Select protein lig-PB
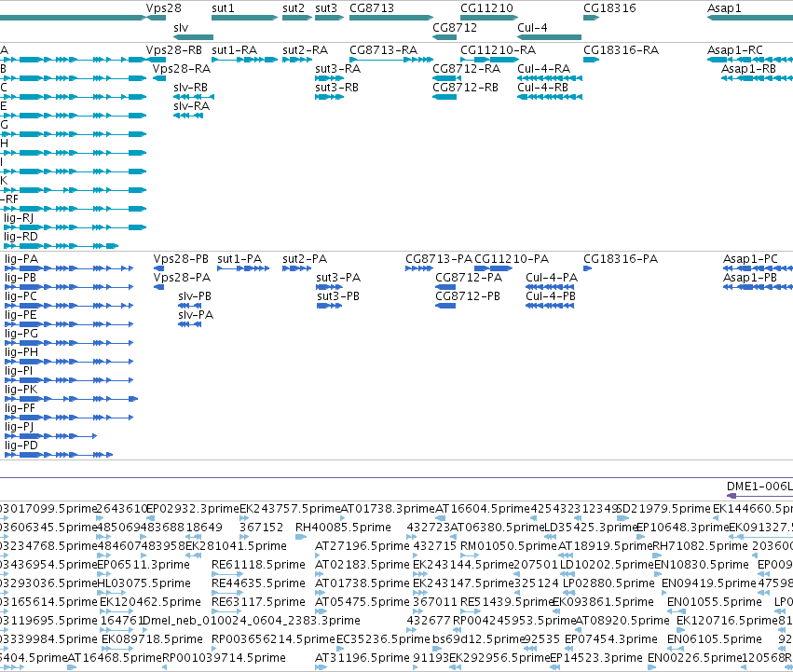 69,287
